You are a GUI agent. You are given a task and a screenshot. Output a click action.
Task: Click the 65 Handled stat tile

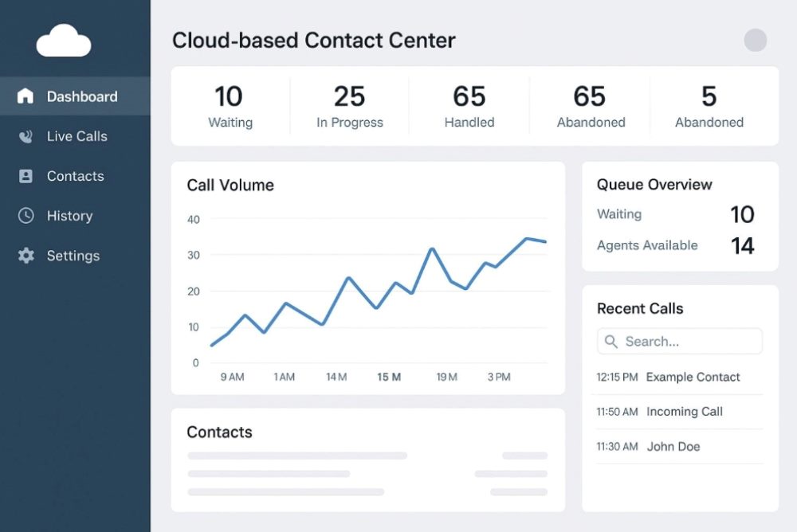click(469, 107)
